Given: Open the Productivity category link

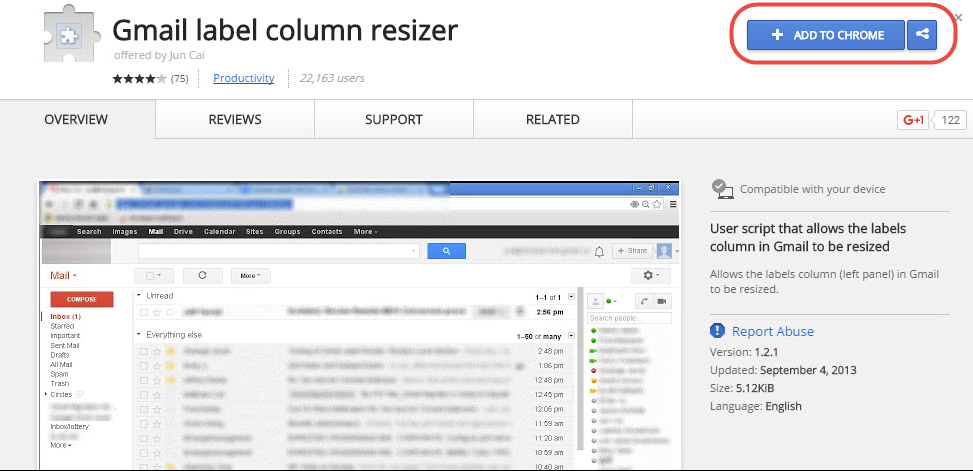Looking at the screenshot, I should 243,78.
